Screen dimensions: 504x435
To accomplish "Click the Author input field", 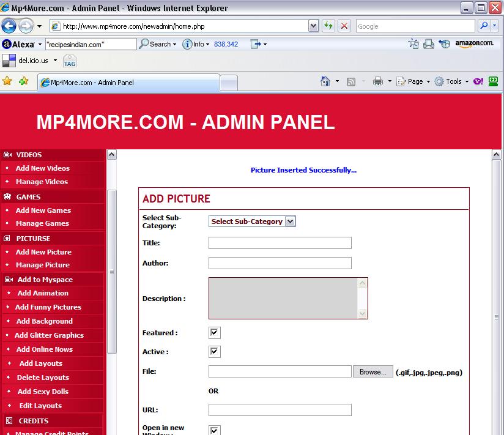I will [280, 263].
